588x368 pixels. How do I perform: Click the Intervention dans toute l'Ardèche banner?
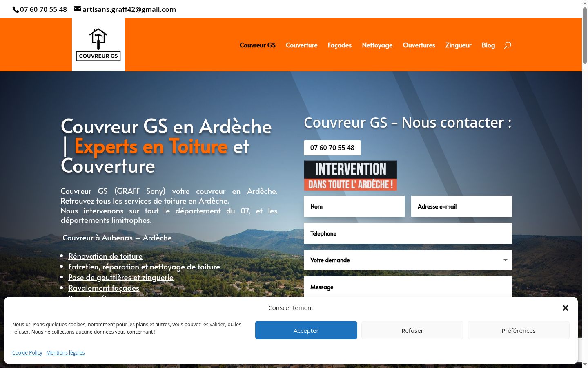(350, 175)
